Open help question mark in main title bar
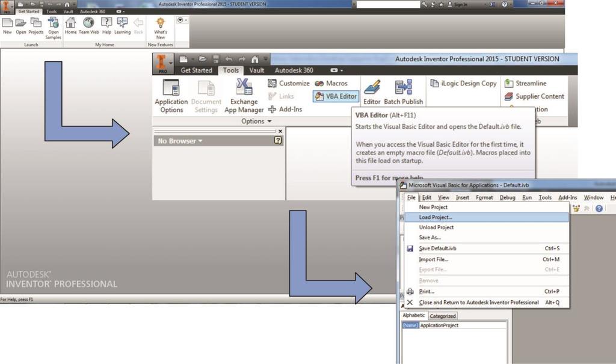616x364 pixels. point(505,4)
